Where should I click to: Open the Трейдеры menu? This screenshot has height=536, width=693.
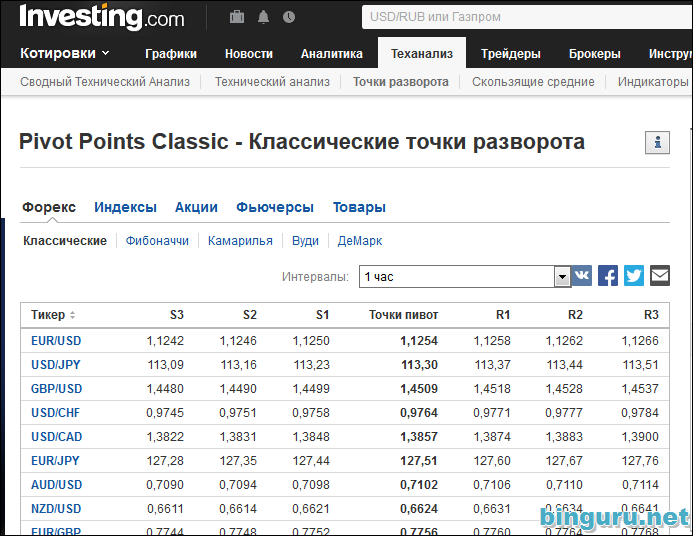511,54
